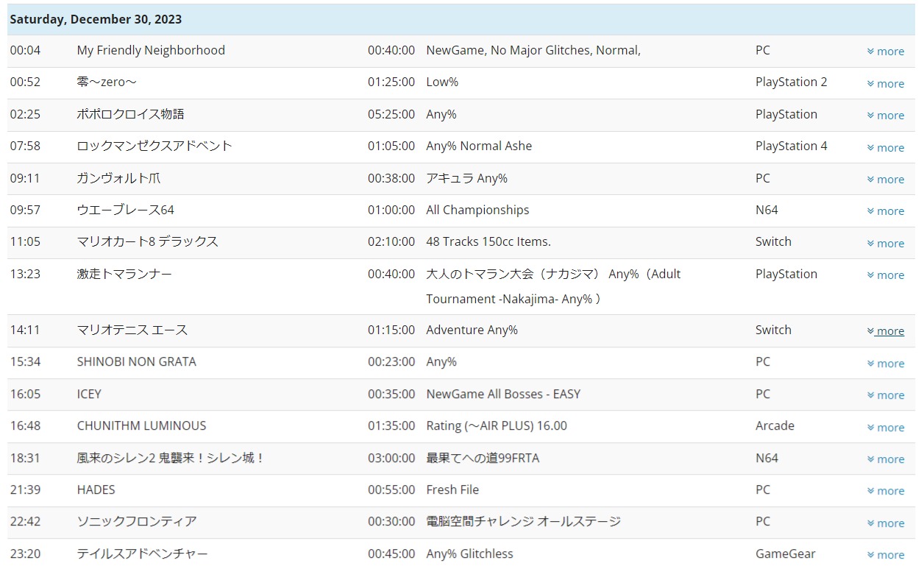This screenshot has width=924, height=566.
Task: Select the My Friendly Neighborhood title
Action: tap(151, 50)
